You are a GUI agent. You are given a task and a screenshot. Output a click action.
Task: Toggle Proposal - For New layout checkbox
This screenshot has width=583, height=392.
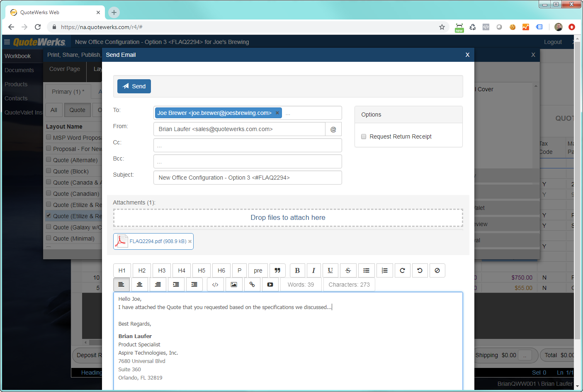coord(49,149)
